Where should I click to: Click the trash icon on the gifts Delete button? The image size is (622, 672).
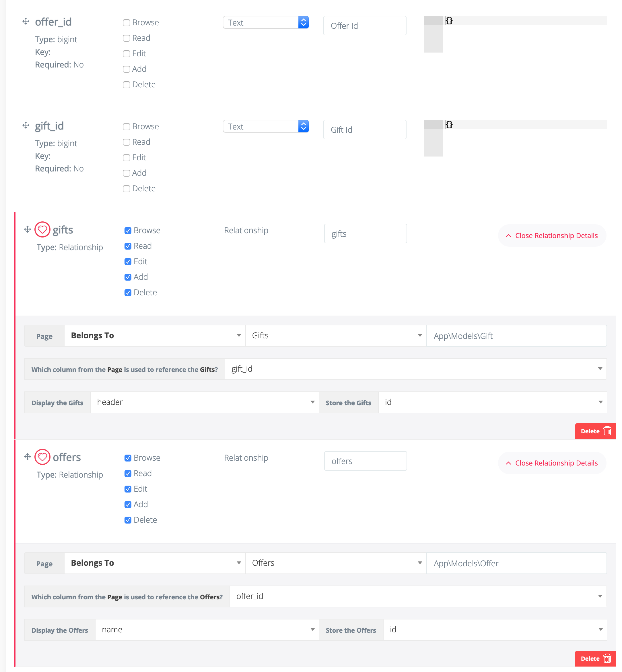pos(608,431)
